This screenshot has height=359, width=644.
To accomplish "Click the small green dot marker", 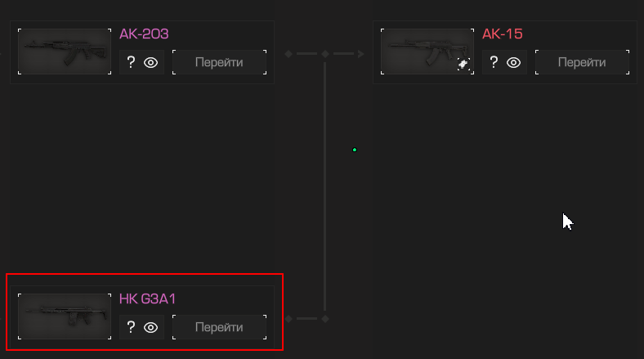I will [x=355, y=150].
